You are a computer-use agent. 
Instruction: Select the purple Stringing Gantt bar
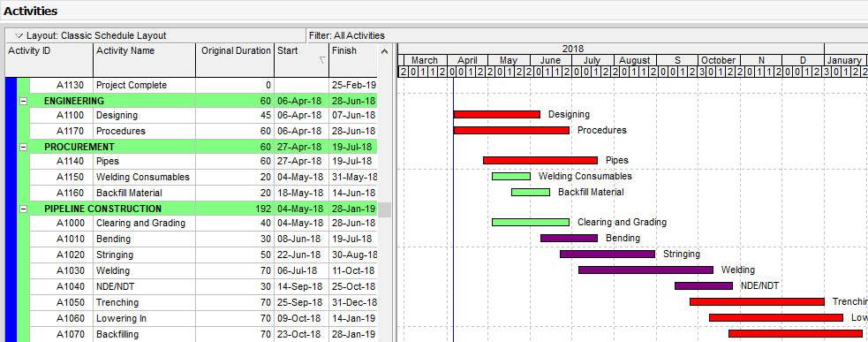[x=608, y=255]
